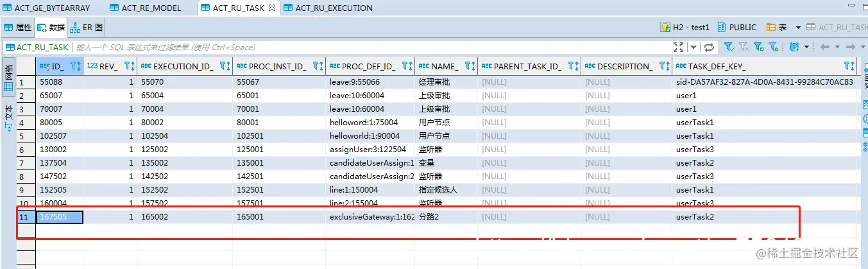The image size is (868, 269).
Task: Apply filter criteria with funnel-check icon
Action: pyautogui.click(x=729, y=47)
